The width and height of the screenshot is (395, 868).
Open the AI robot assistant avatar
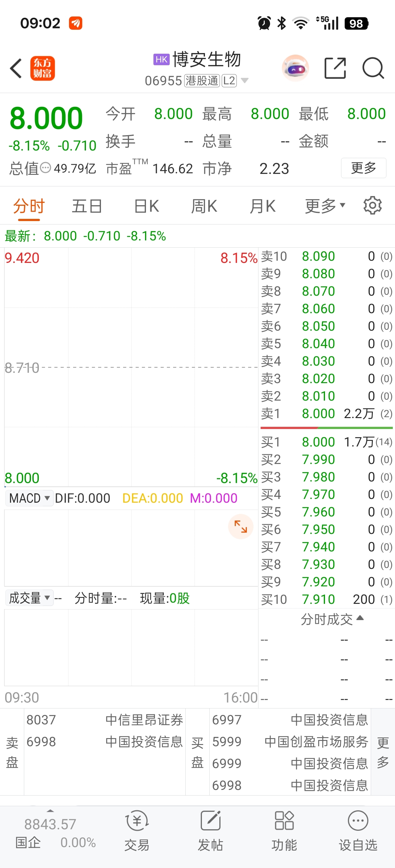pos(295,68)
